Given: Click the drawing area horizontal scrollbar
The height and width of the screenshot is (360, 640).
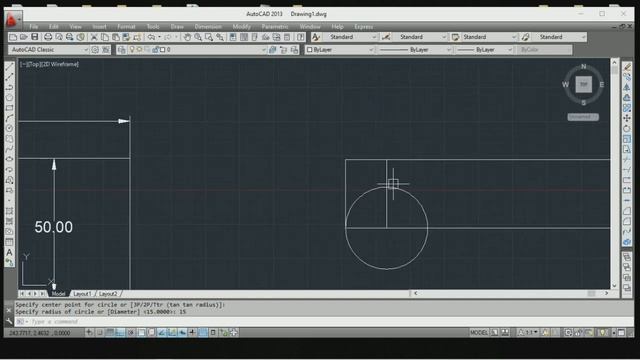Looking at the screenshot, I should click(x=511, y=293).
